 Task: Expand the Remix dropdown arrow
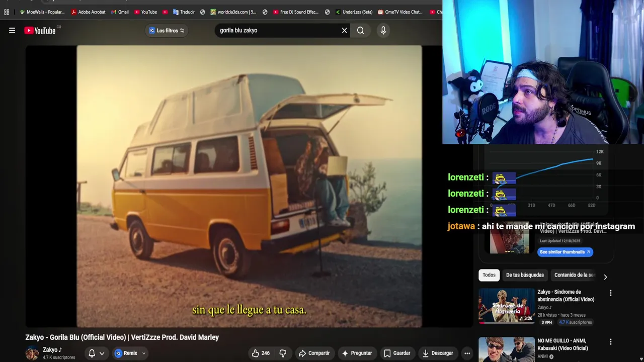click(144, 353)
